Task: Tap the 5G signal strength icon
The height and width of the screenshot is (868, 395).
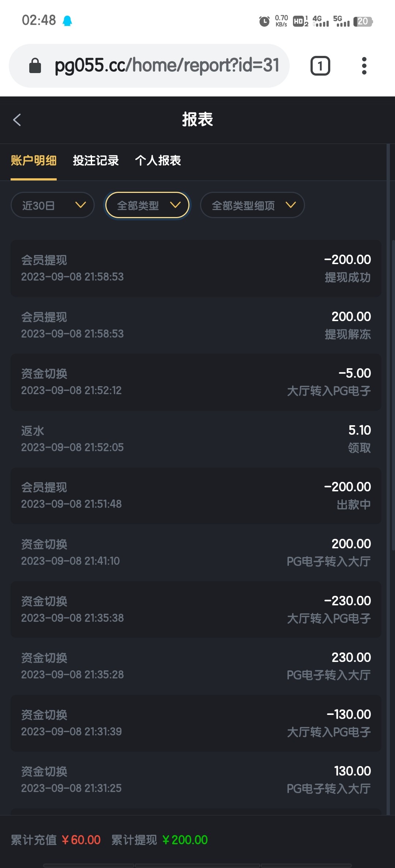Action: [x=341, y=21]
